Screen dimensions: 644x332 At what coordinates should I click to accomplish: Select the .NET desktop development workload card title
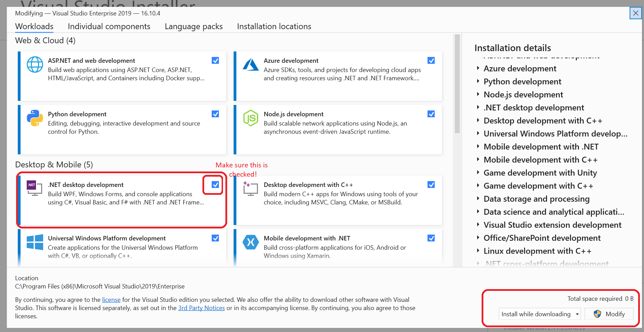click(86, 185)
